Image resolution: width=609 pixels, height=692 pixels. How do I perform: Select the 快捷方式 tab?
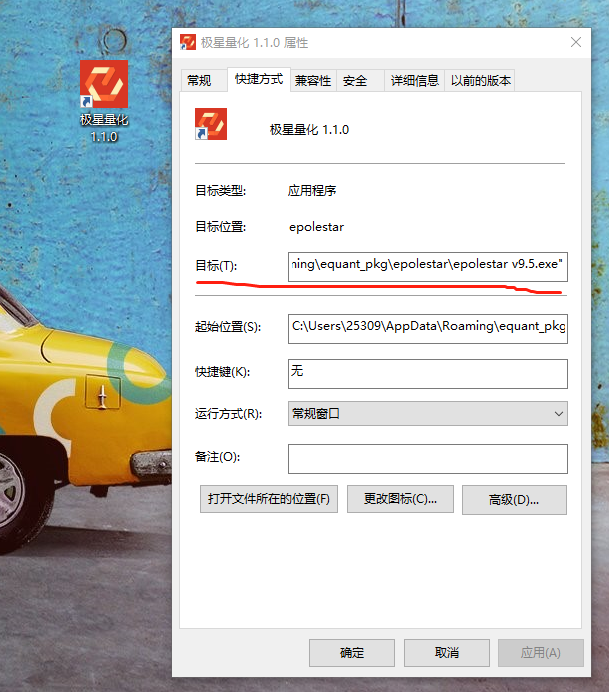click(259, 79)
